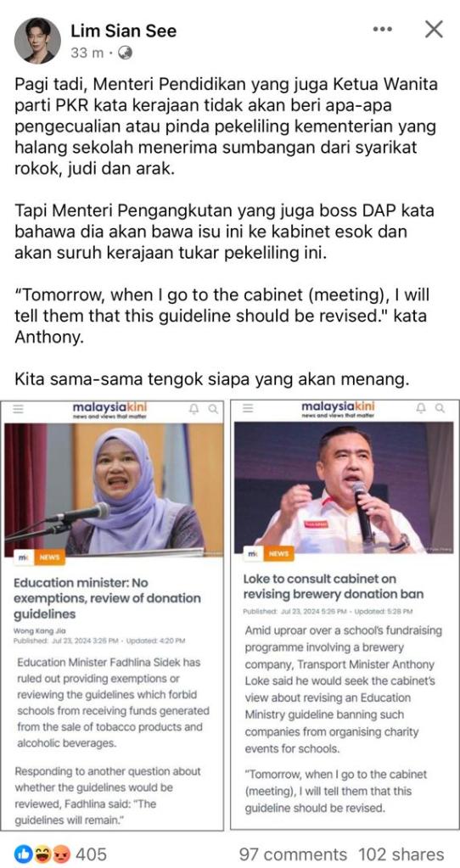Image resolution: width=460 pixels, height=868 pixels.
Task: Click bell icon in left Malaysiakini screenshot
Action: tap(194, 409)
